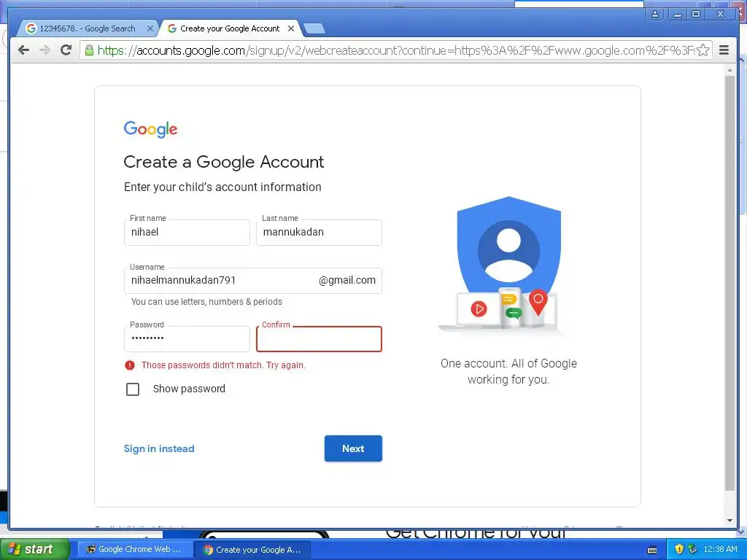The image size is (747, 560).
Task: Click the Next button
Action: point(353,448)
